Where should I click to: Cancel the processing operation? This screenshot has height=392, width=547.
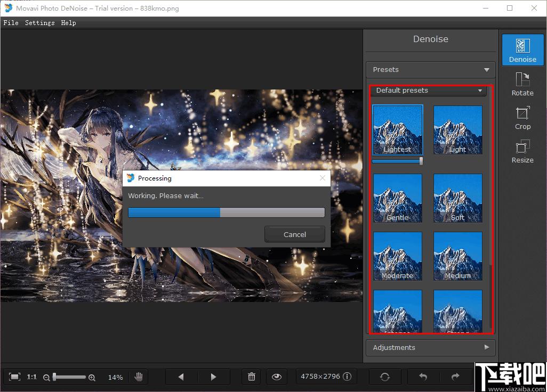click(x=295, y=234)
